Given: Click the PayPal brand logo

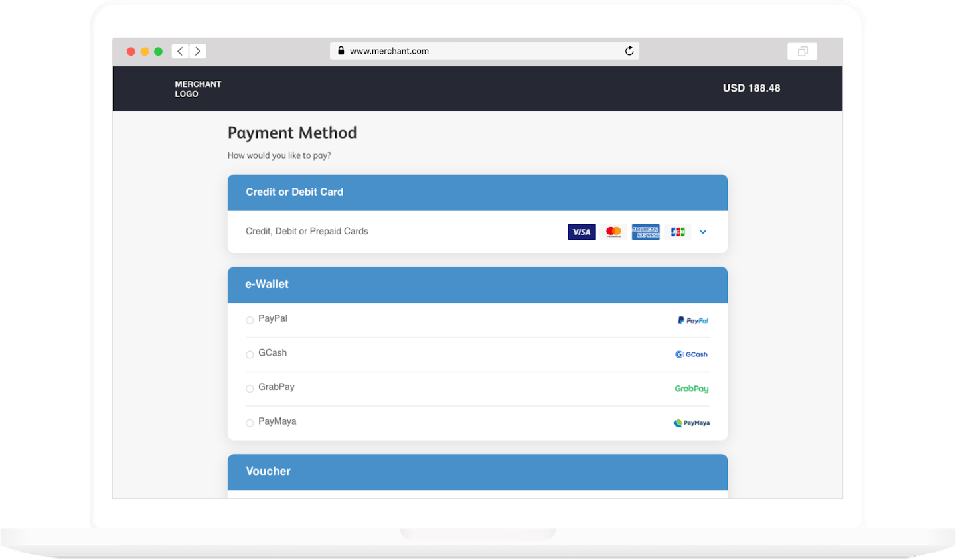Looking at the screenshot, I should point(692,320).
